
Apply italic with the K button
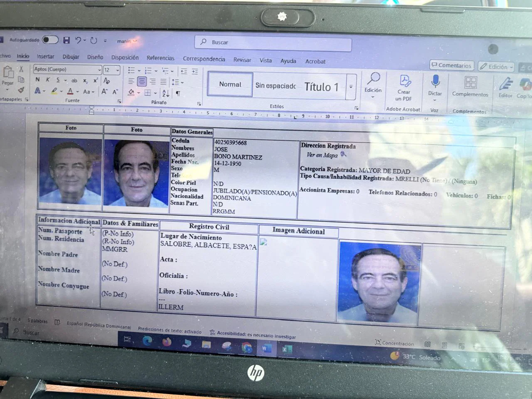tap(48, 79)
